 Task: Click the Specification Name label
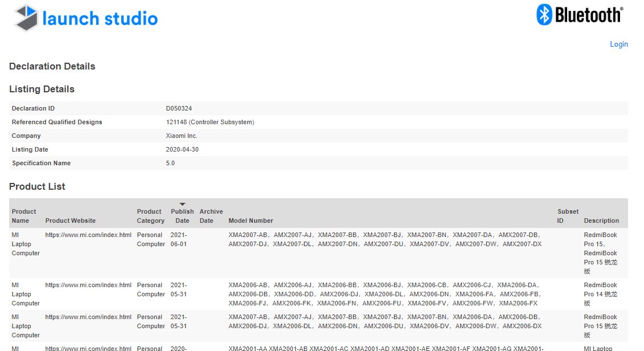pos(41,163)
